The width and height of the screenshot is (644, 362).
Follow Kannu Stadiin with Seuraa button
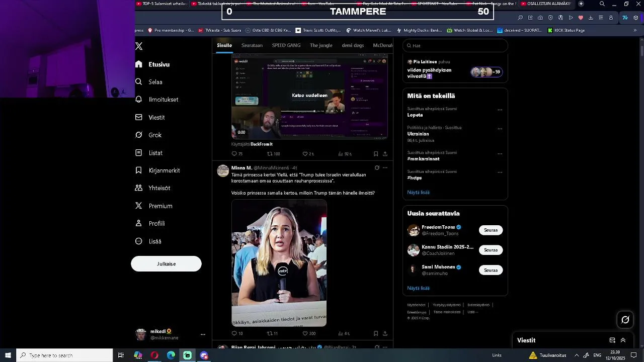click(x=491, y=250)
